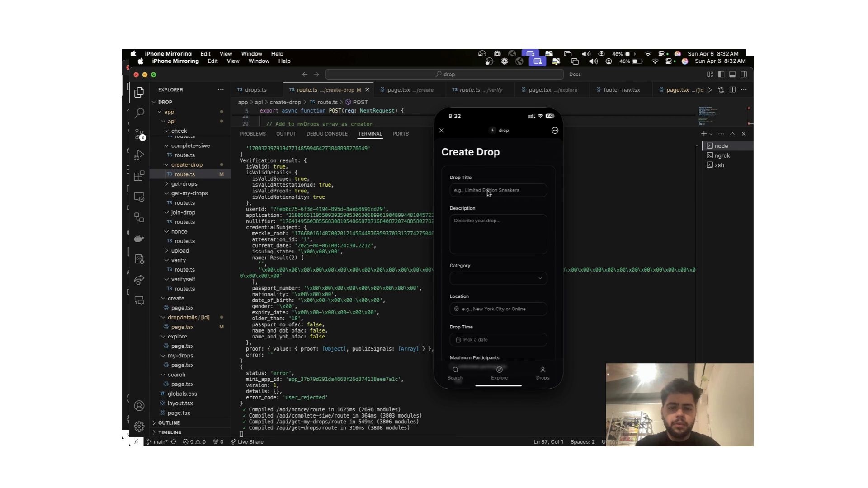
Task: Open the Extensions view
Action: (139, 175)
